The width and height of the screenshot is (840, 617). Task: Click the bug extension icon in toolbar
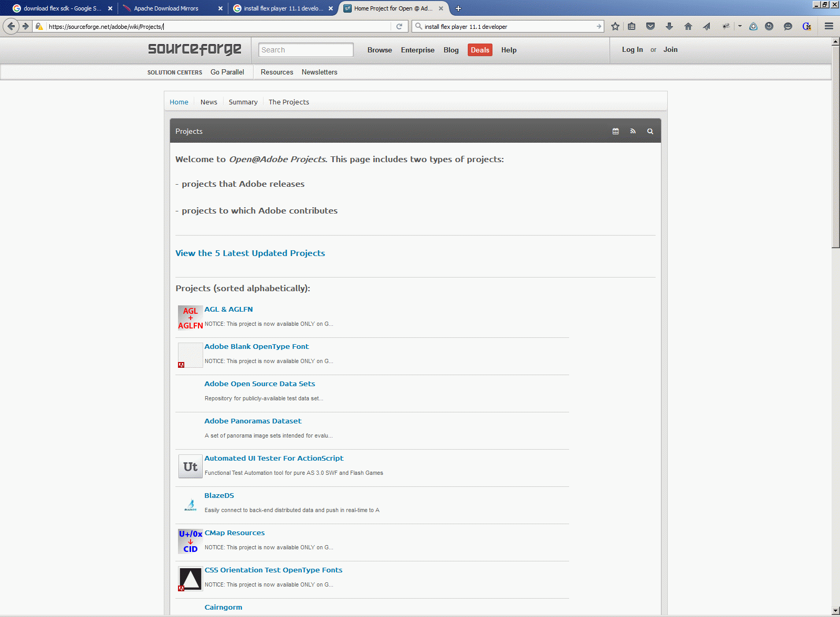[726, 26]
